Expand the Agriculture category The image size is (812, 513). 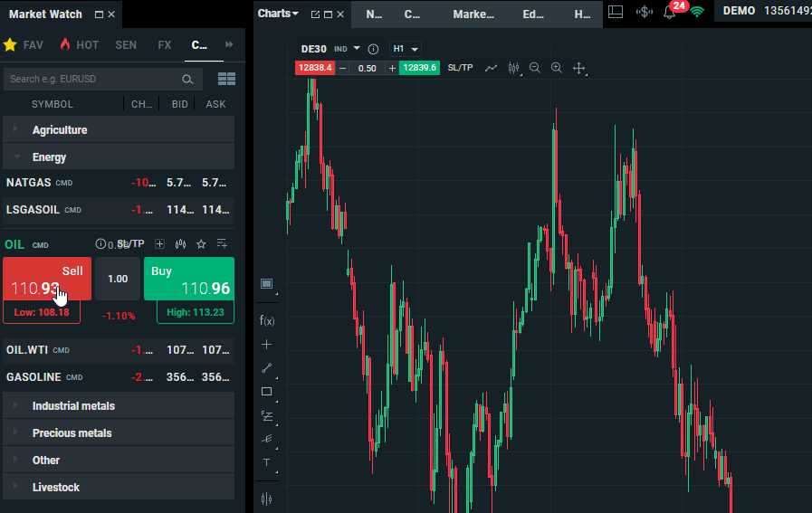pyautogui.click(x=60, y=130)
